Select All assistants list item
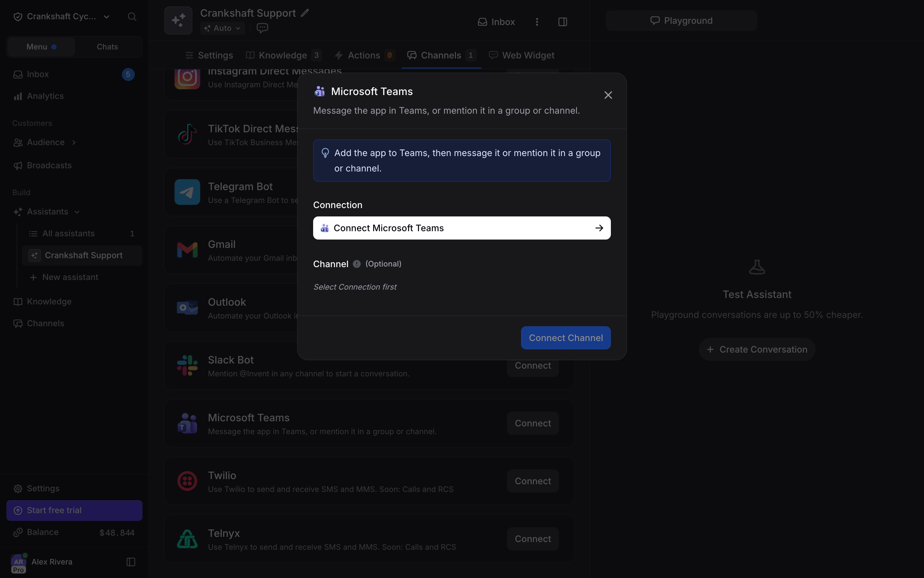The width and height of the screenshot is (924, 578). click(82, 233)
